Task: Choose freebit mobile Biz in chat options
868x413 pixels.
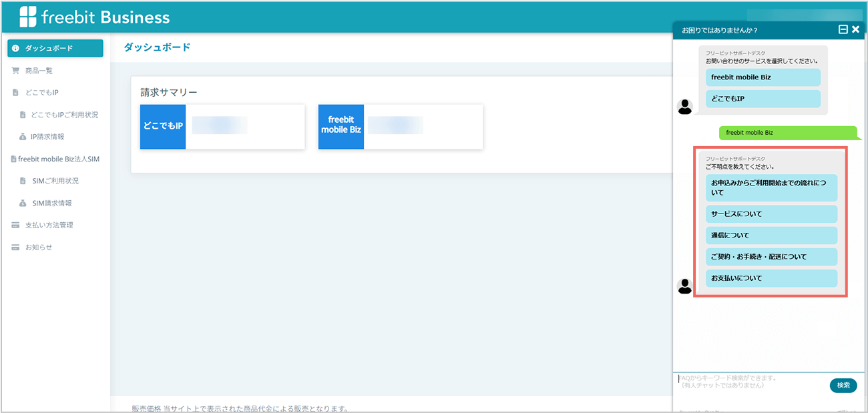Action: tap(763, 77)
